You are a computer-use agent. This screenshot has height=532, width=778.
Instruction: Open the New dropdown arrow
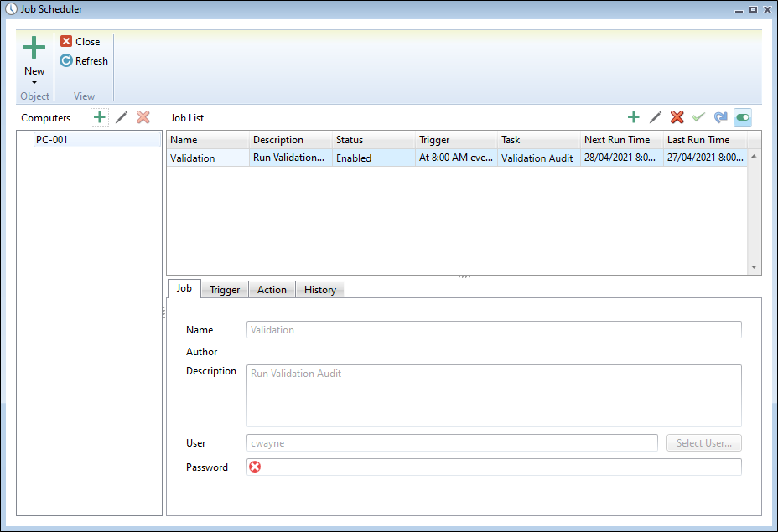pos(34,82)
